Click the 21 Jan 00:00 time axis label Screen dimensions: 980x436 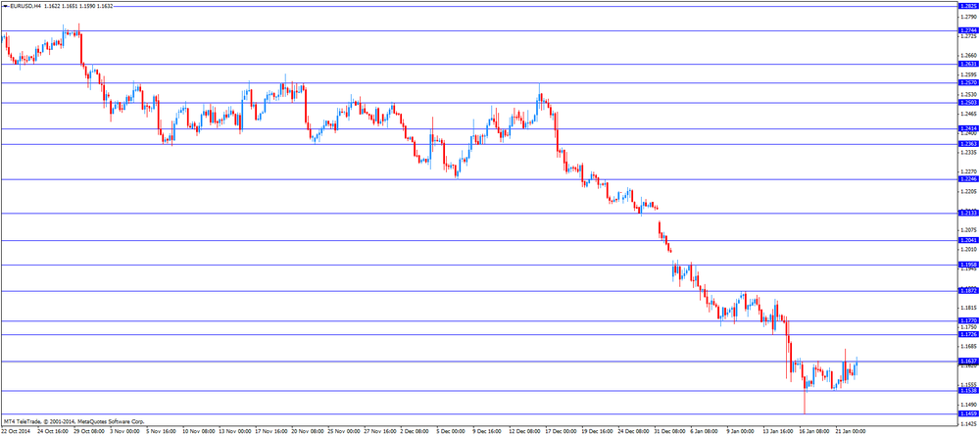coord(850,431)
